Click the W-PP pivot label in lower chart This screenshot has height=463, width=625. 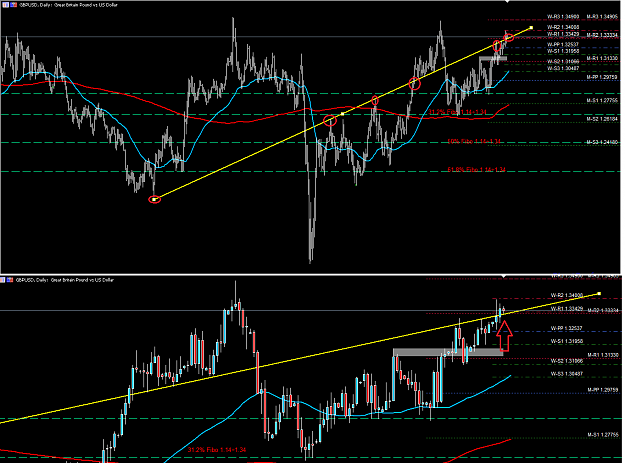click(x=566, y=328)
